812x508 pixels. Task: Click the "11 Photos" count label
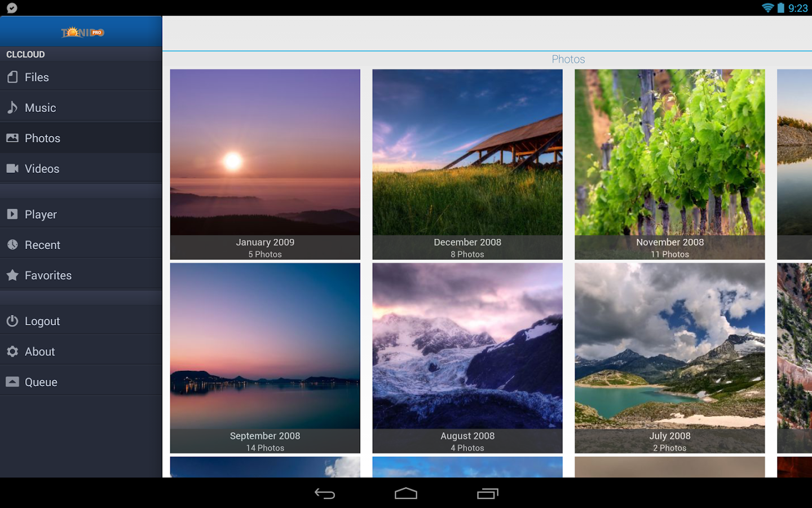pos(670,255)
